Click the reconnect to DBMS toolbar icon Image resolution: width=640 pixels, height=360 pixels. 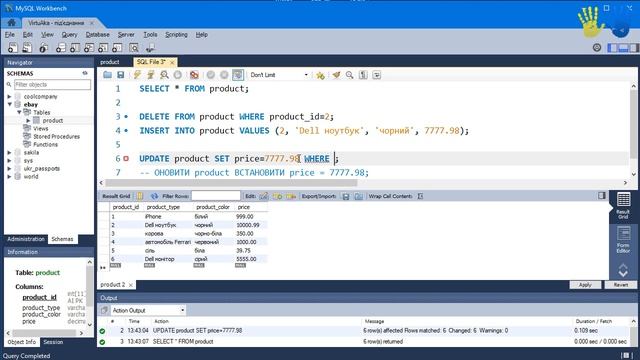pos(150,48)
